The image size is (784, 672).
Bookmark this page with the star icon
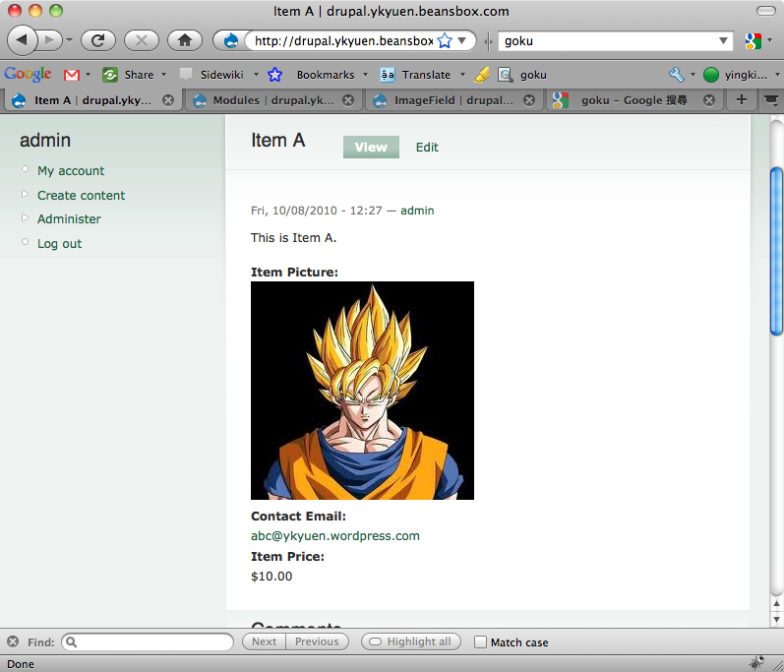444,41
